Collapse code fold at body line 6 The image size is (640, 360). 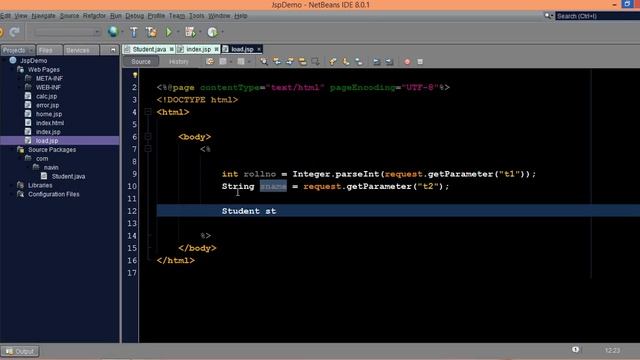pos(148,136)
